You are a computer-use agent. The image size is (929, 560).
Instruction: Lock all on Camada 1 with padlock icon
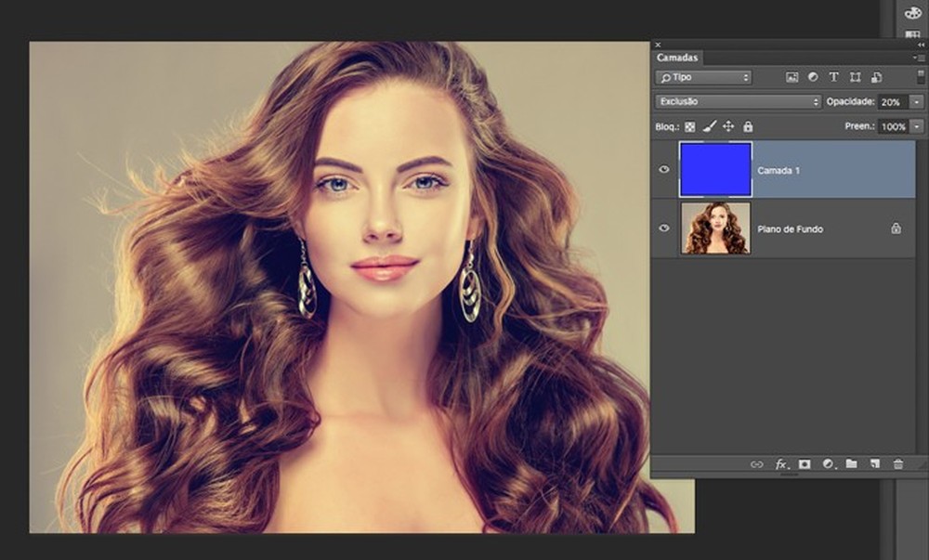pyautogui.click(x=748, y=125)
